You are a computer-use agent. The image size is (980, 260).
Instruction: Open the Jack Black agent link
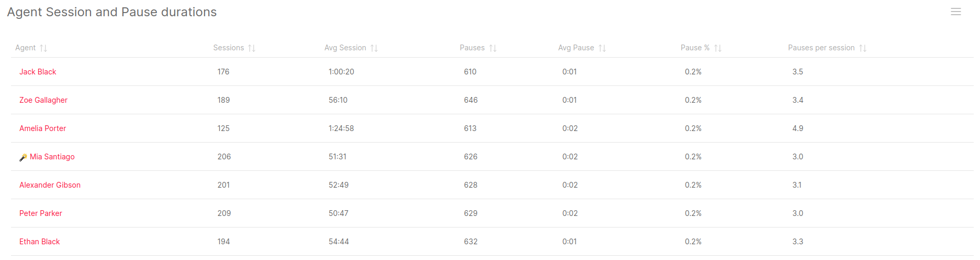click(38, 72)
